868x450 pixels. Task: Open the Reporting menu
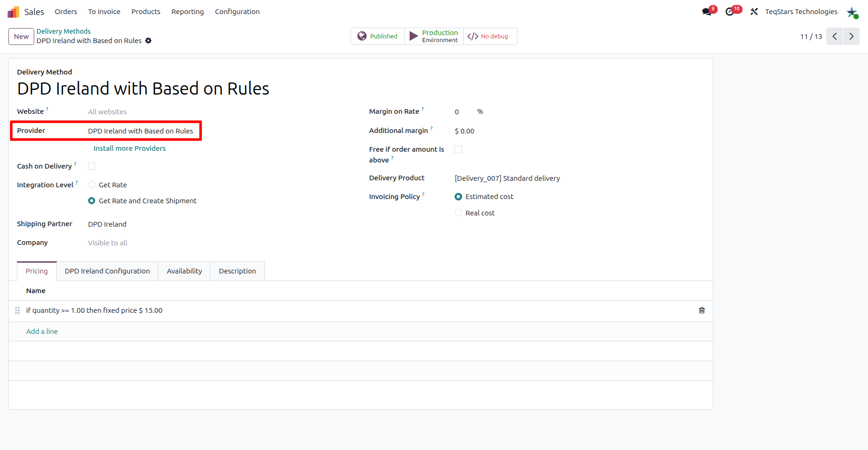coord(187,12)
